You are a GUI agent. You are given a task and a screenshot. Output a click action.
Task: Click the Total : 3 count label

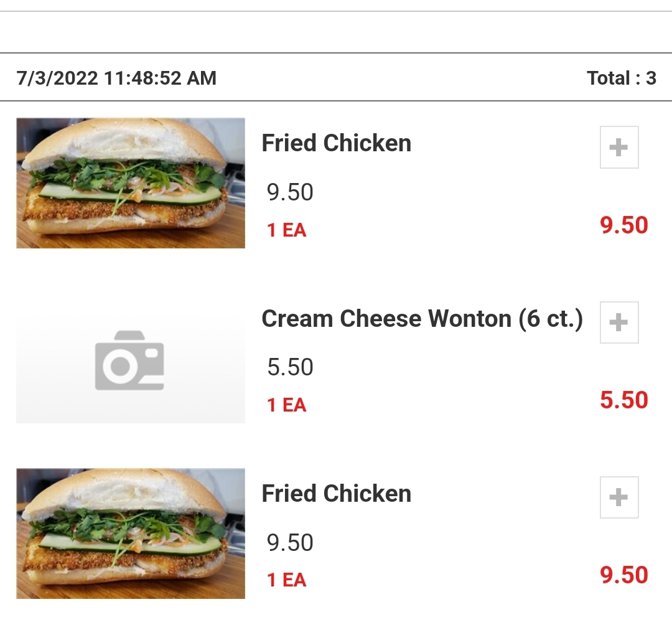coord(621,78)
